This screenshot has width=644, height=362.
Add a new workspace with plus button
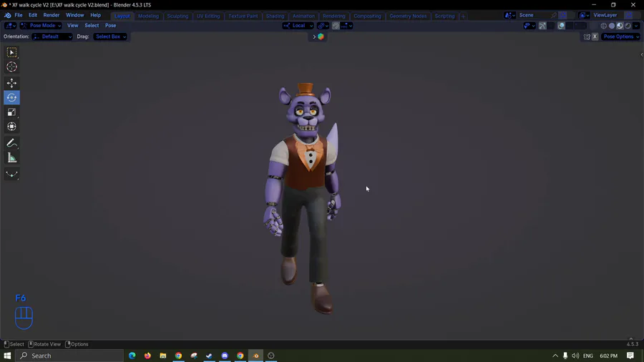pyautogui.click(x=463, y=16)
